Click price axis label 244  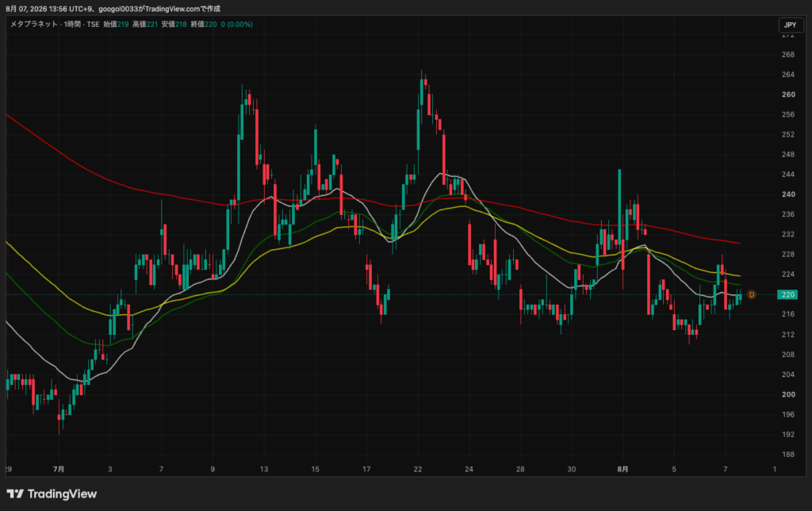788,174
